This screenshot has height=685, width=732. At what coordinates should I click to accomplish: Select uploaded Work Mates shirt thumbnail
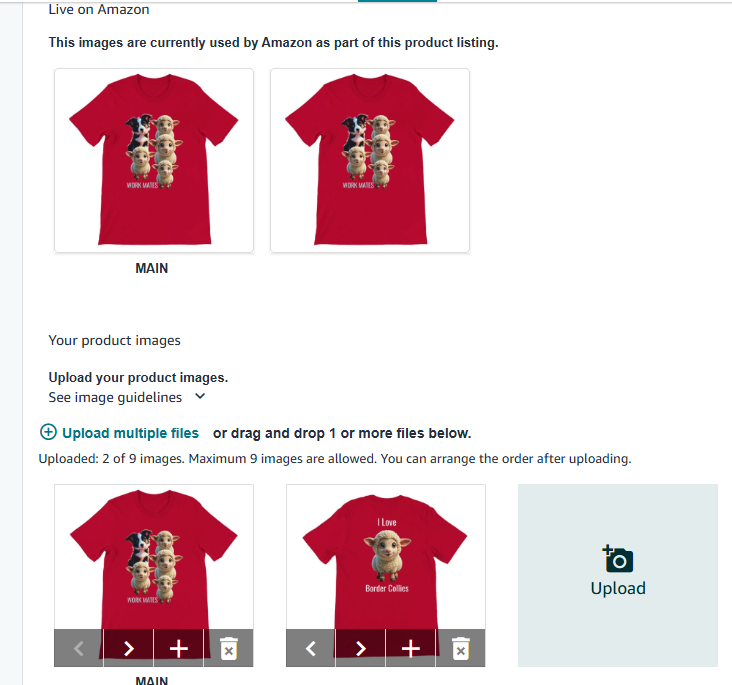pyautogui.click(x=154, y=557)
